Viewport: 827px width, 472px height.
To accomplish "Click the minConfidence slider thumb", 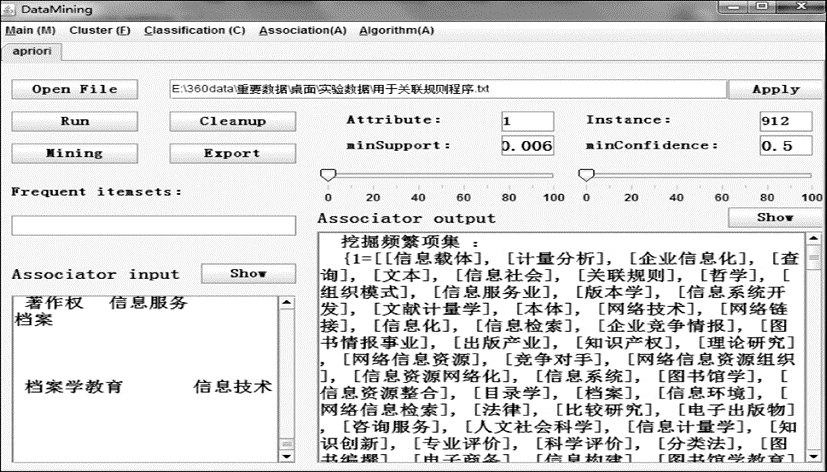I will coord(586,175).
